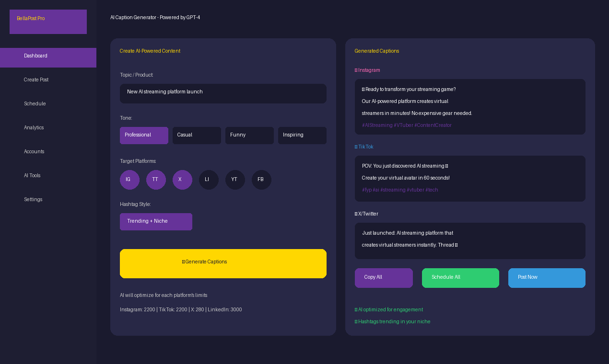Click the 'AI optimized for engagement' note
Screen dimensions: 609x364
pyautogui.click(x=389, y=309)
